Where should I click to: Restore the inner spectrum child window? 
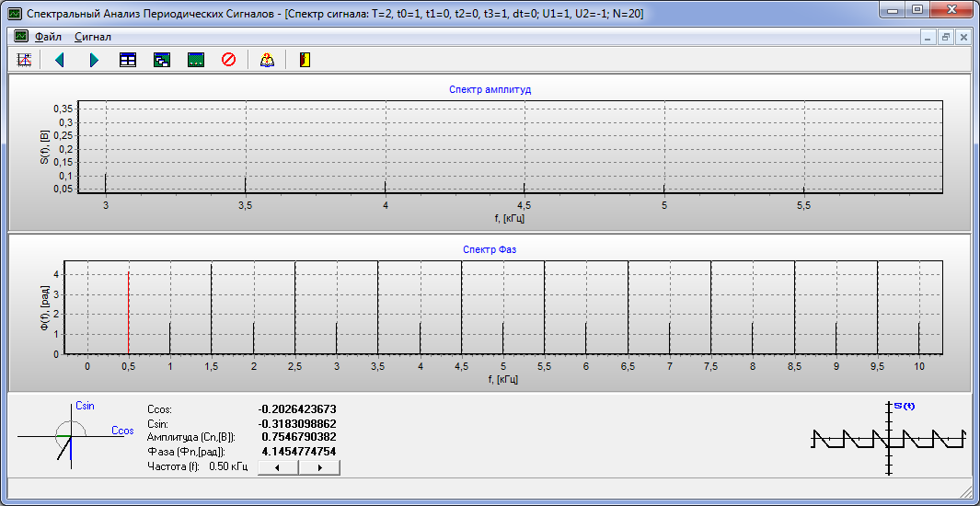tap(945, 37)
